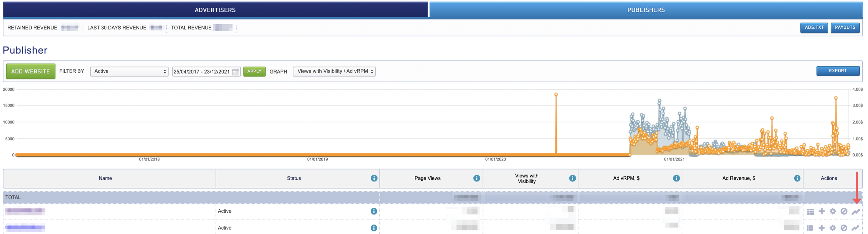Open the Filter By Active dropdown

pyautogui.click(x=129, y=71)
